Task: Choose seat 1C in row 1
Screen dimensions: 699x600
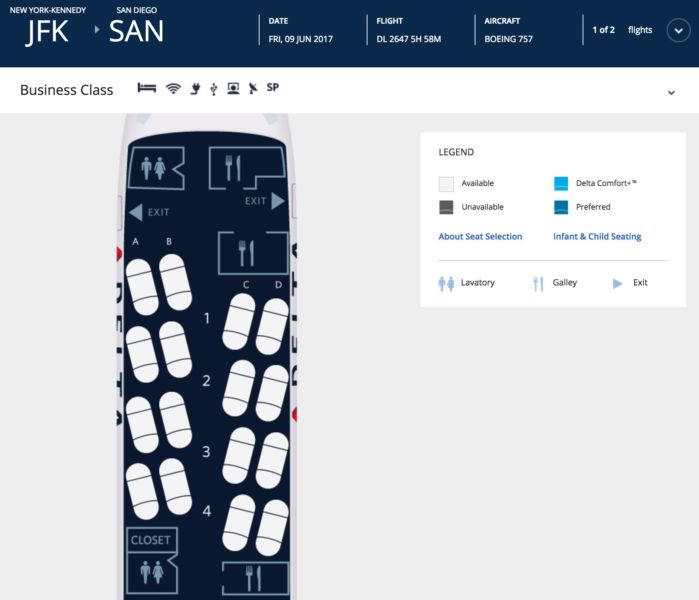Action: pyautogui.click(x=238, y=323)
